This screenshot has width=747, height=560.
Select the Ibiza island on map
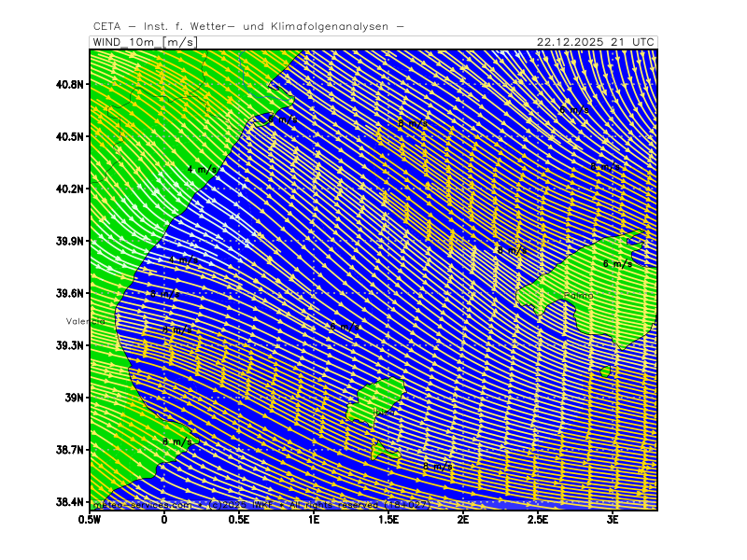pyautogui.click(x=377, y=400)
